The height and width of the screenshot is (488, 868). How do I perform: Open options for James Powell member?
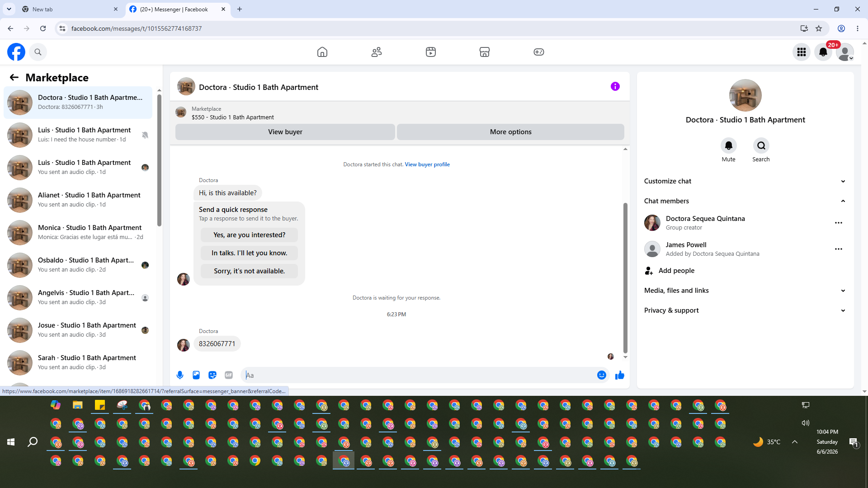pyautogui.click(x=839, y=249)
